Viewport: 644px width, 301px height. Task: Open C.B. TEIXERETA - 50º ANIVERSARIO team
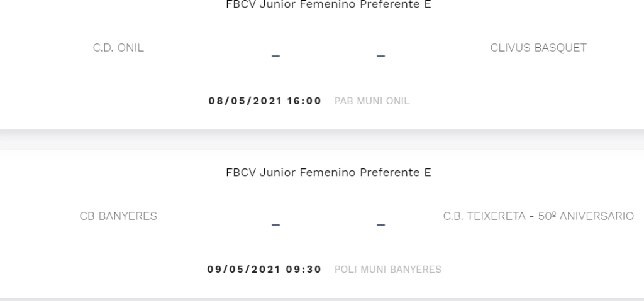[538, 216]
